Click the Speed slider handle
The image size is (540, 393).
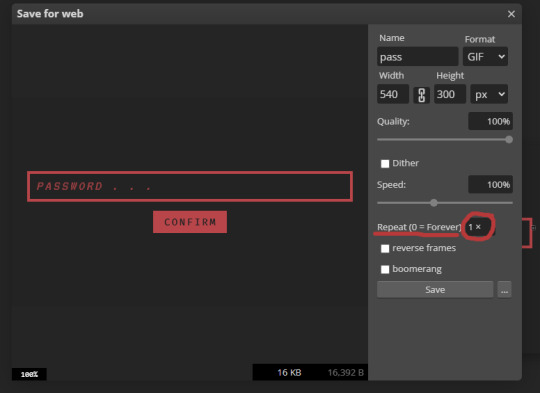click(434, 203)
